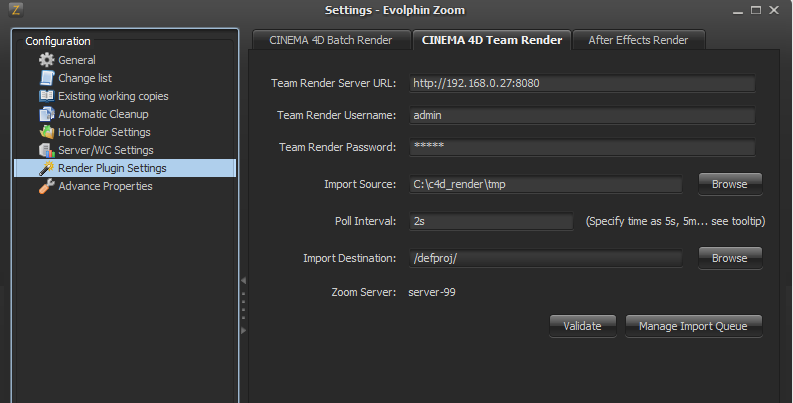Image resolution: width=793 pixels, height=403 pixels.
Task: Click the Poll Interval field
Action: tap(491, 221)
